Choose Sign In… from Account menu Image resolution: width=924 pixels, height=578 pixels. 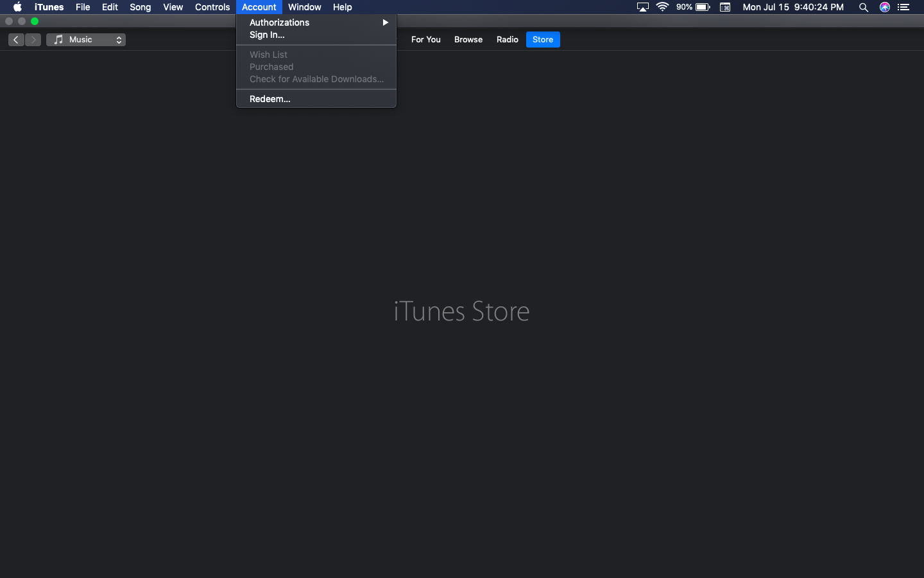(x=316, y=35)
